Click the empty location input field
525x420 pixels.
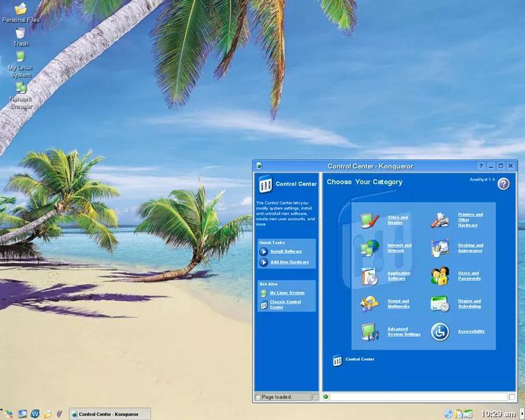[x=418, y=397]
